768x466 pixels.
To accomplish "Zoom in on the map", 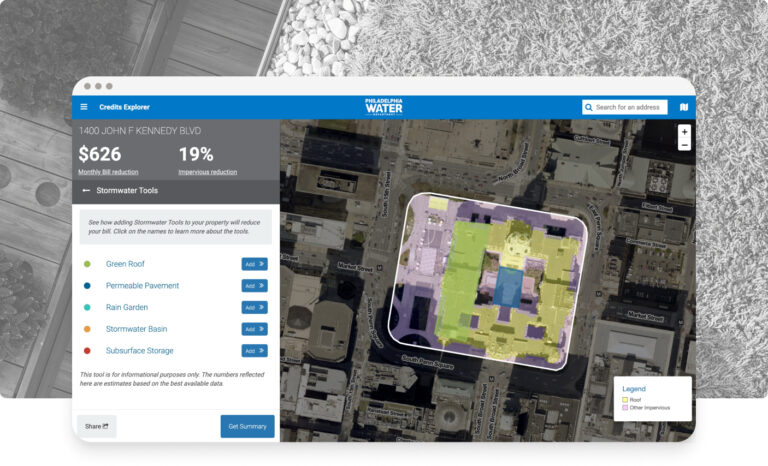I will pyautogui.click(x=684, y=132).
